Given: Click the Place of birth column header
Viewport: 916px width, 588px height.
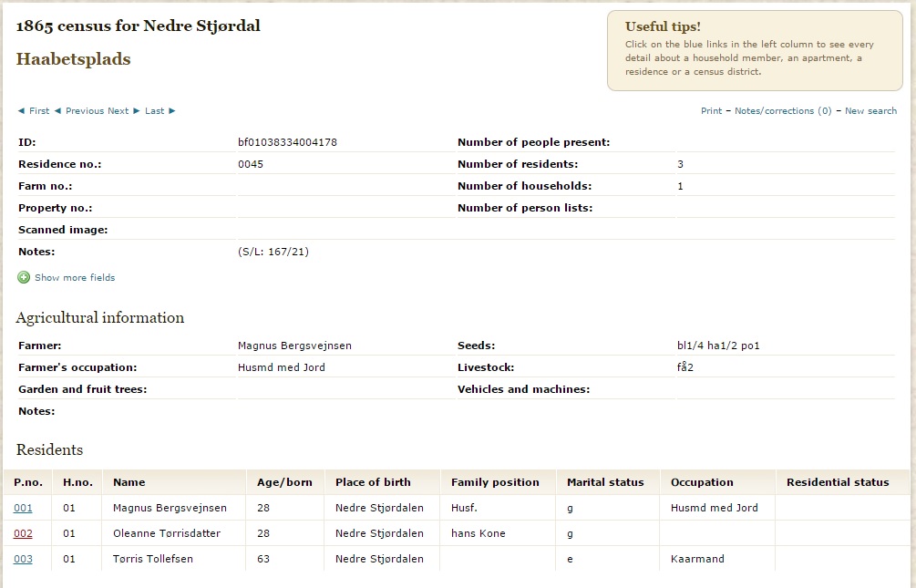Looking at the screenshot, I should (x=373, y=482).
